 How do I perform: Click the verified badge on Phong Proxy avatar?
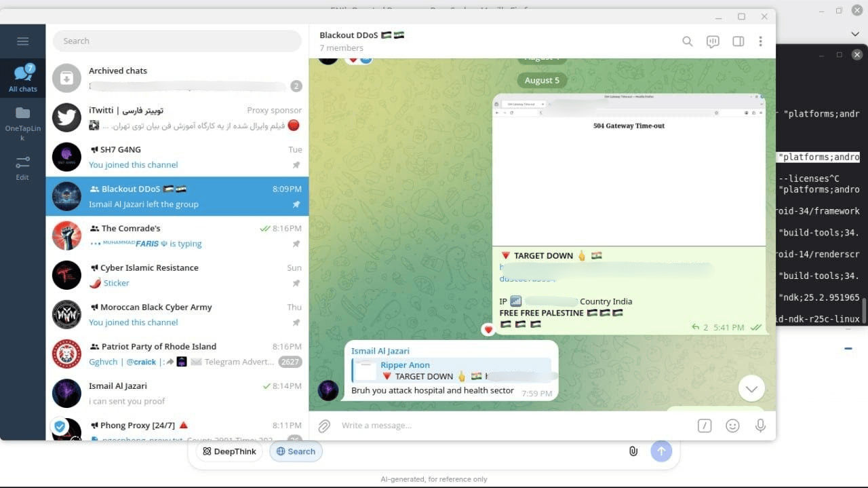pyautogui.click(x=60, y=426)
